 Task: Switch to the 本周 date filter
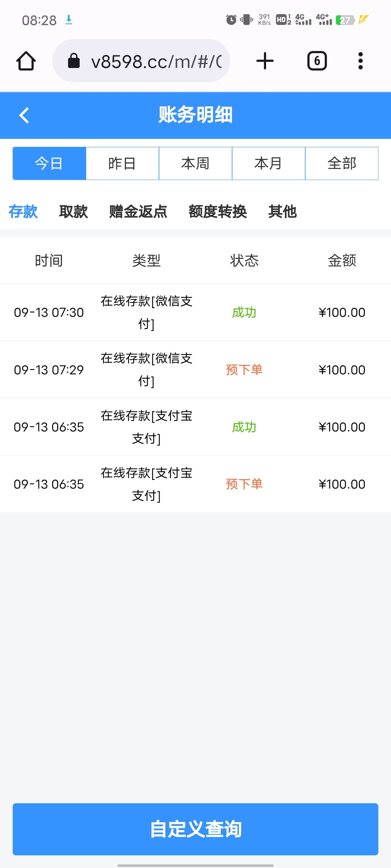pyautogui.click(x=195, y=163)
